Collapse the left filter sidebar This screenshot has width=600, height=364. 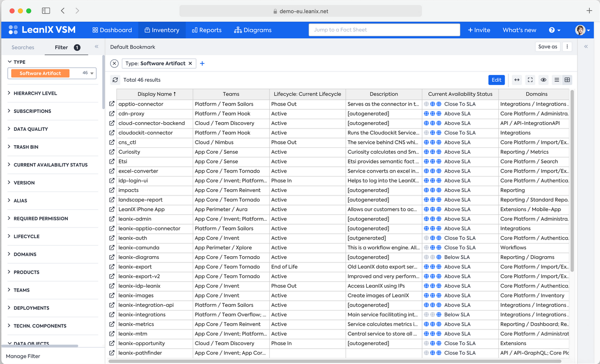(97, 47)
